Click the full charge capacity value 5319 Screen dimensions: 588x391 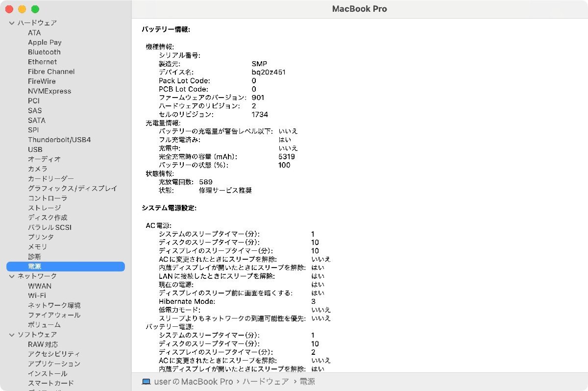pyautogui.click(x=287, y=157)
